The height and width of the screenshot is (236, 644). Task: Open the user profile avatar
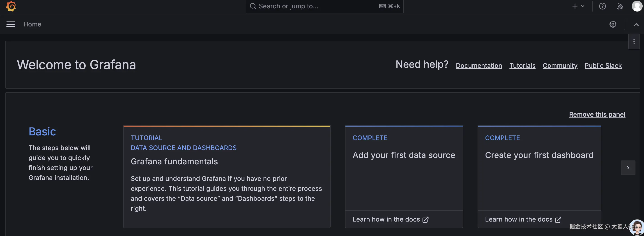tap(637, 6)
